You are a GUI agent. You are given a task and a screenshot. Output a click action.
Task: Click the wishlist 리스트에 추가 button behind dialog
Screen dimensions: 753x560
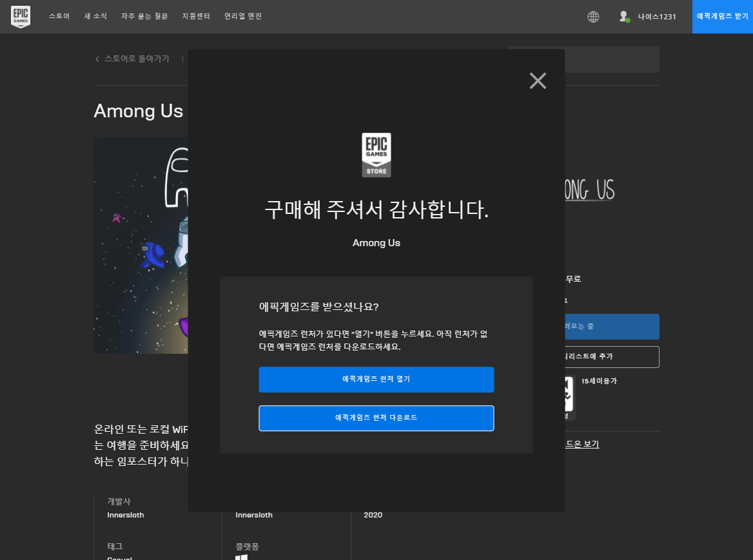pyautogui.click(x=612, y=357)
